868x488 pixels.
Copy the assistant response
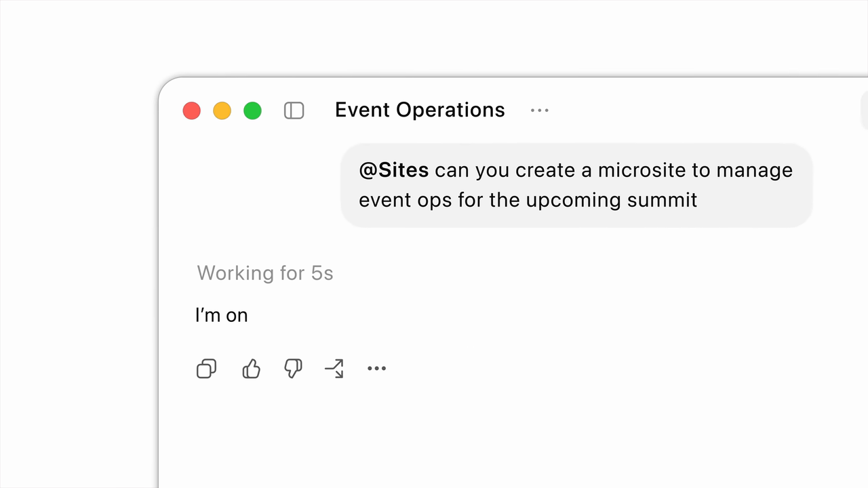pyautogui.click(x=206, y=369)
